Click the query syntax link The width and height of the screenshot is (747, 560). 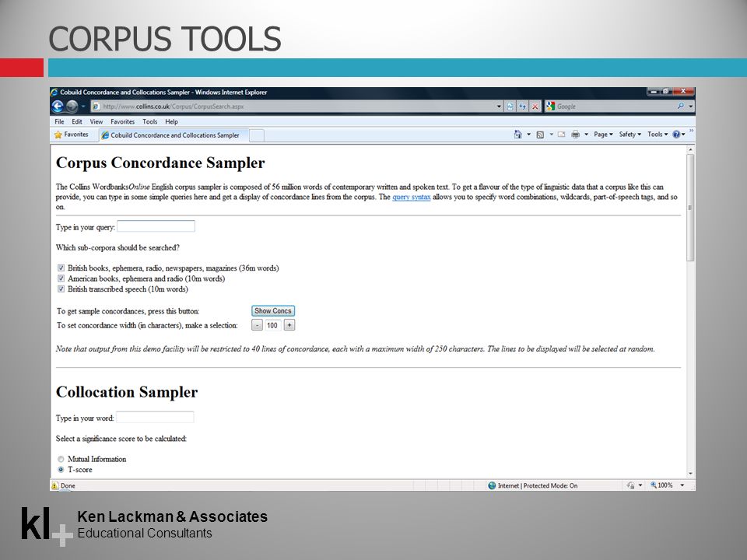click(411, 197)
